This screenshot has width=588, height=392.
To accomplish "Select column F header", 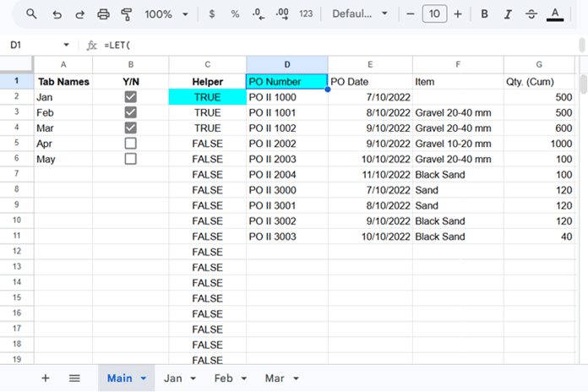I will point(458,64).
